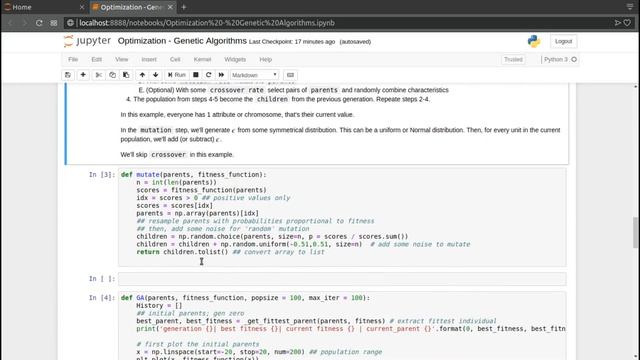Open the Cell menu
The width and height of the screenshot is (640, 360).
[x=175, y=60]
